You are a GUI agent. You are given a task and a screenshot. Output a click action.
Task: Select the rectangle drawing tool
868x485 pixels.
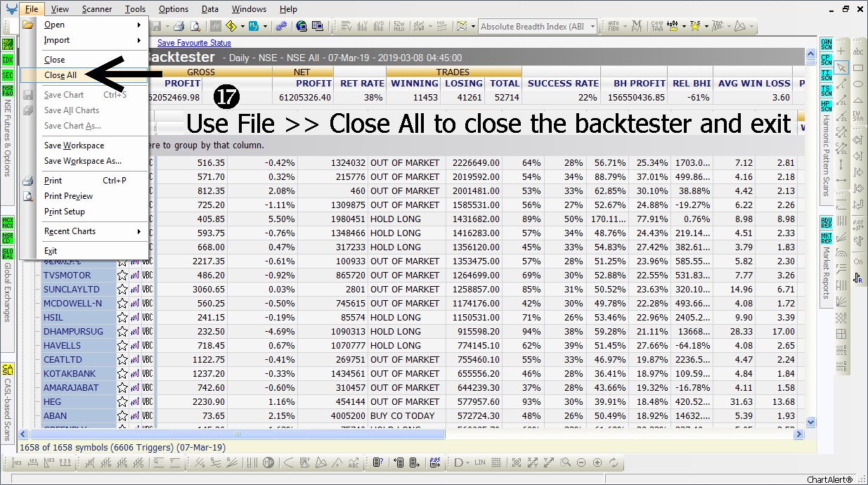858,67
